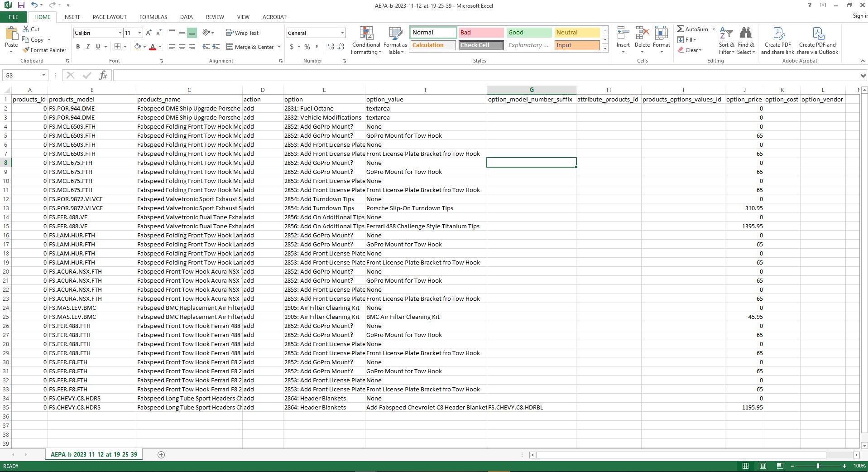
Task: Click the Comma Style icon
Action: pyautogui.click(x=317, y=47)
